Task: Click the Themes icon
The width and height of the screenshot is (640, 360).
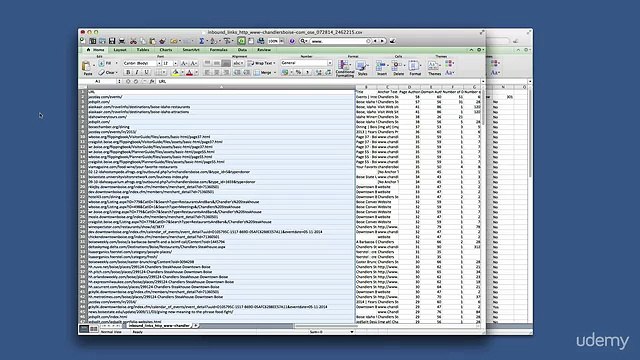Action: [x=432, y=65]
